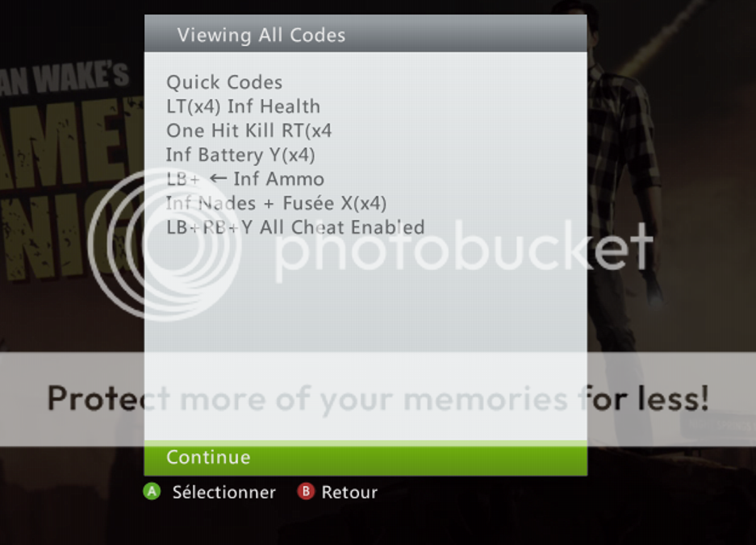Click the word Protect in the banner
The height and width of the screenshot is (545, 756).
click(108, 398)
